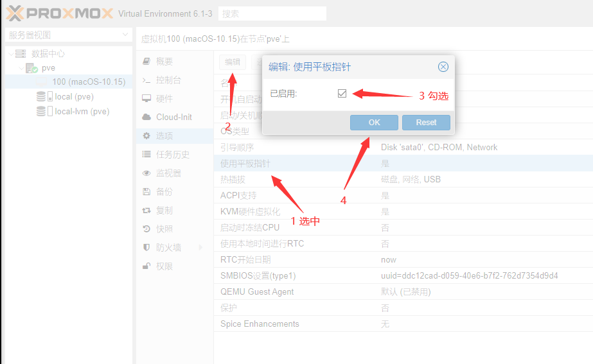Toggle the 已启用 checkbox
Viewport: 593px width, 364px height.
[x=342, y=94]
